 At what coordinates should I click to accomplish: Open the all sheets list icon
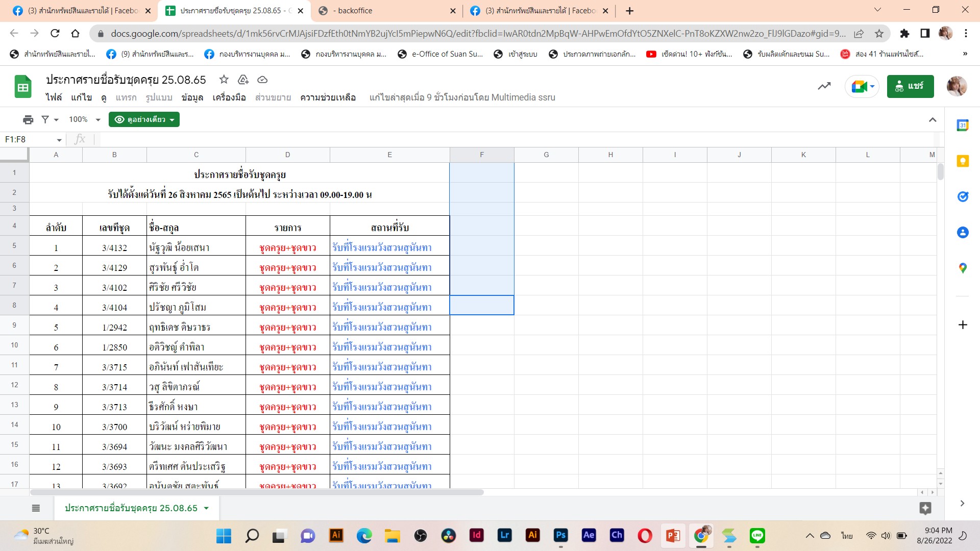36,508
